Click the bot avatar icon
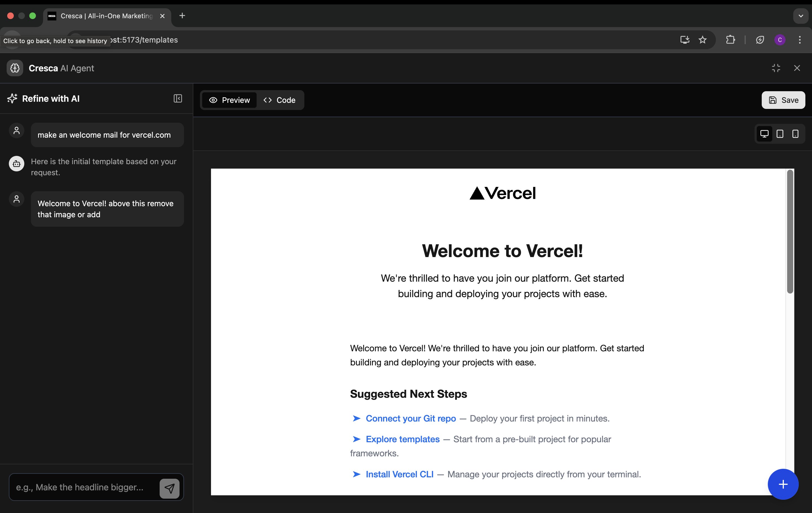Viewport: 812px width, 513px height. (x=17, y=164)
